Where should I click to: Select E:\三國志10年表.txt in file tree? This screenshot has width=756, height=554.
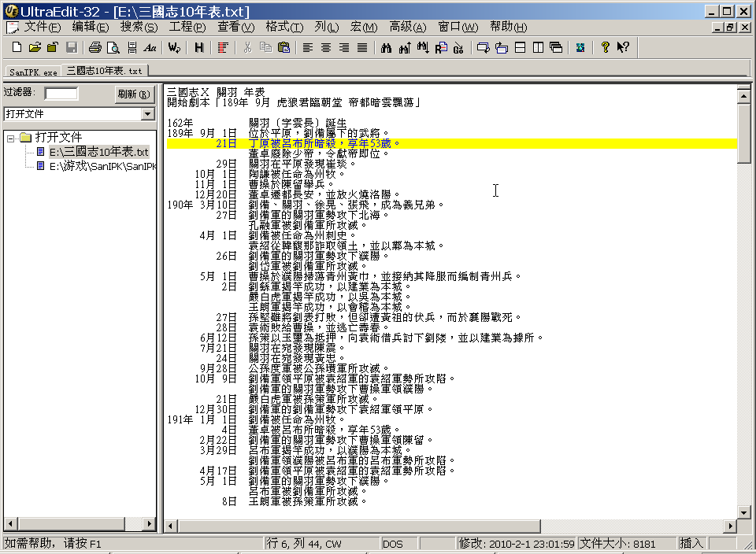tap(98, 152)
